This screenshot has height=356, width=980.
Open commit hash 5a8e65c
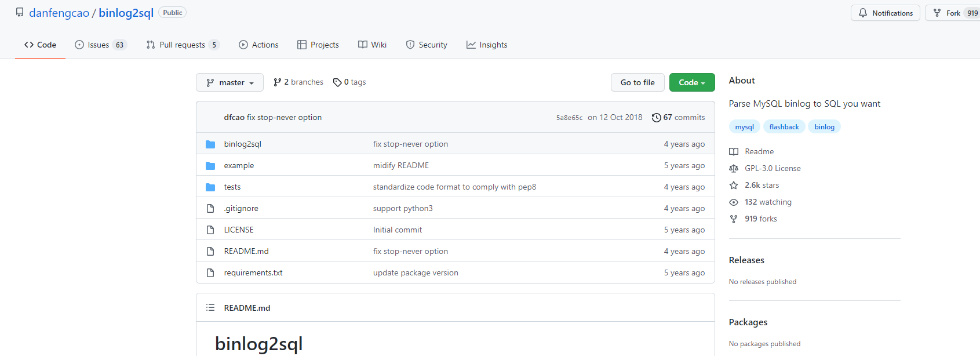tap(570, 118)
